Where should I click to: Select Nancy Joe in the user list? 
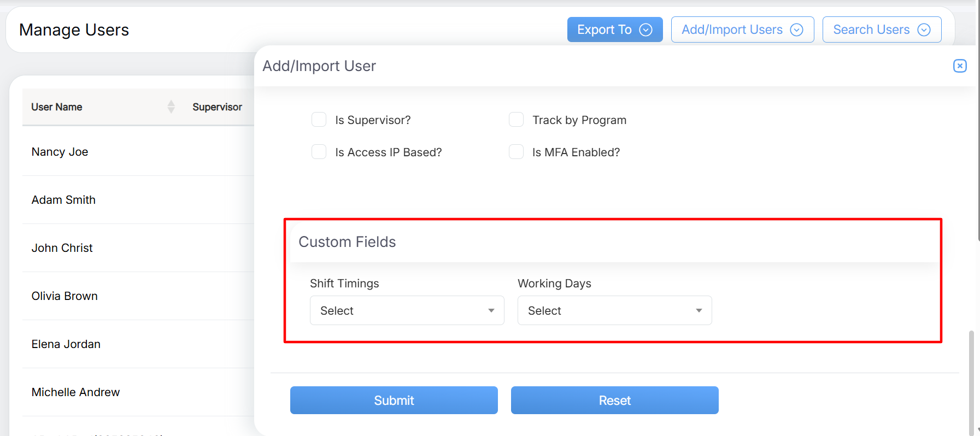[x=60, y=152]
